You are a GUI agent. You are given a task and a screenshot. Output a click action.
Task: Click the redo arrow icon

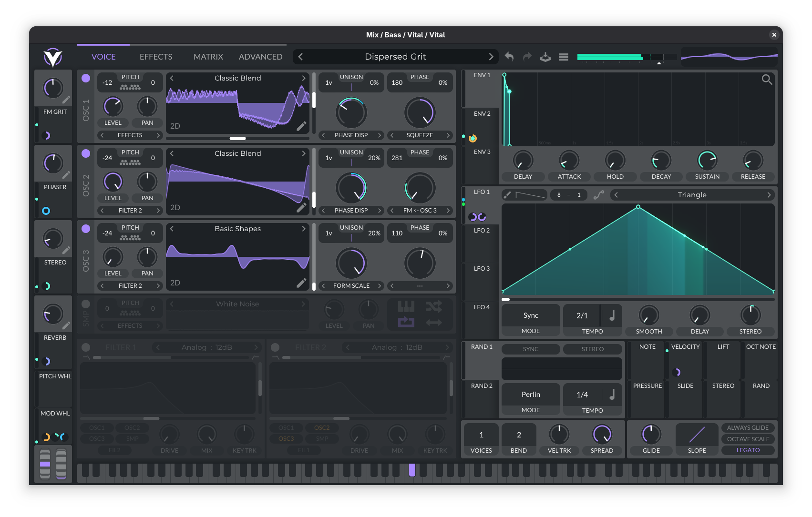pyautogui.click(x=527, y=57)
